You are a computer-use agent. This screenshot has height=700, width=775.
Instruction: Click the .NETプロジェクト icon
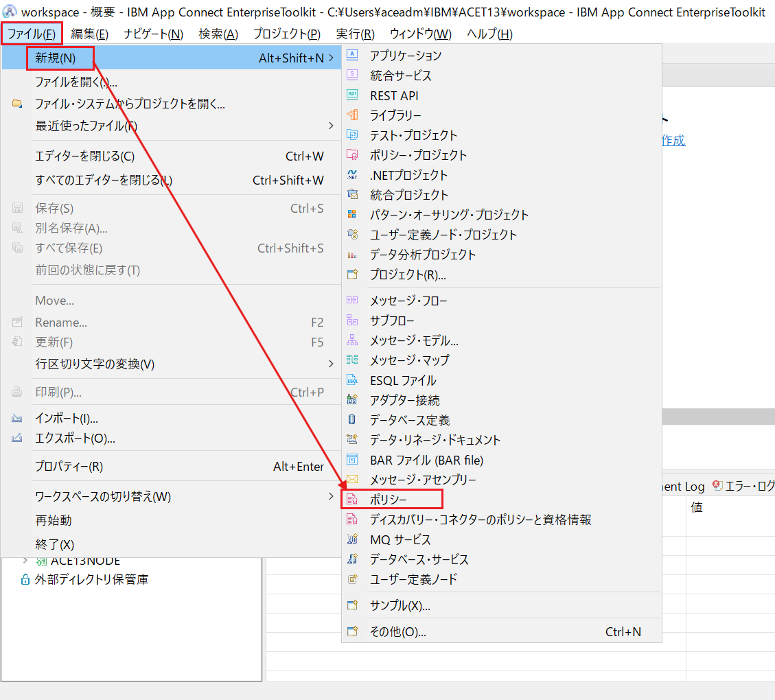(x=352, y=174)
